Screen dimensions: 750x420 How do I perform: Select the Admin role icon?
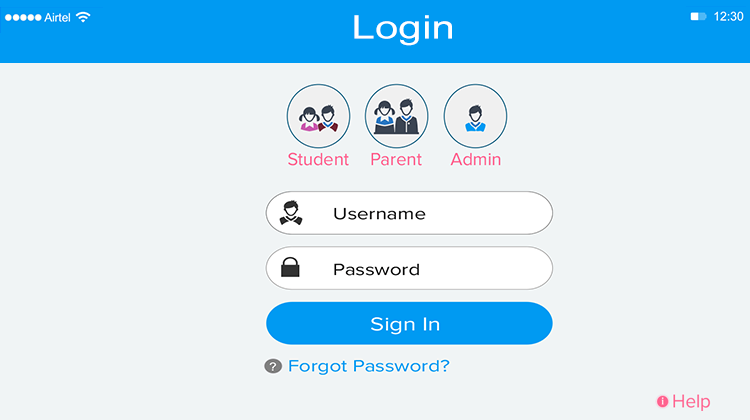(475, 116)
